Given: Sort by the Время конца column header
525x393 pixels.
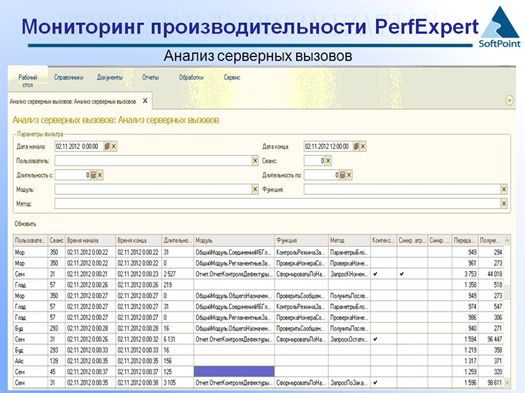Looking at the screenshot, I should 139,240.
